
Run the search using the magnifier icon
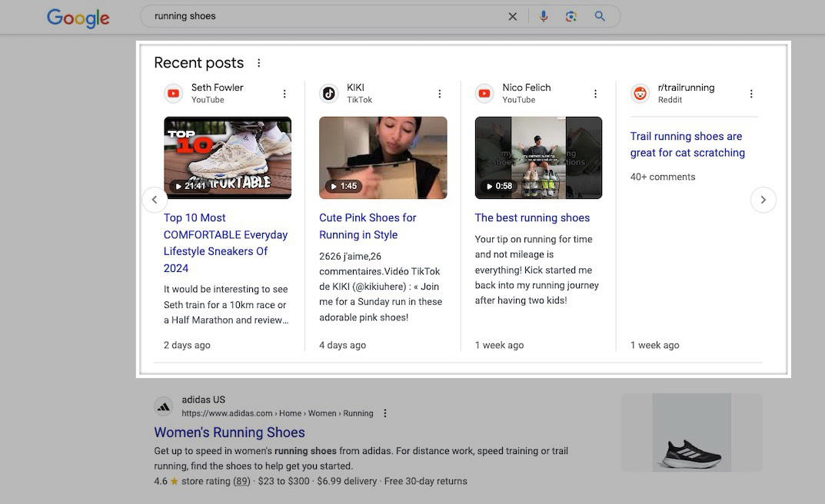point(599,16)
